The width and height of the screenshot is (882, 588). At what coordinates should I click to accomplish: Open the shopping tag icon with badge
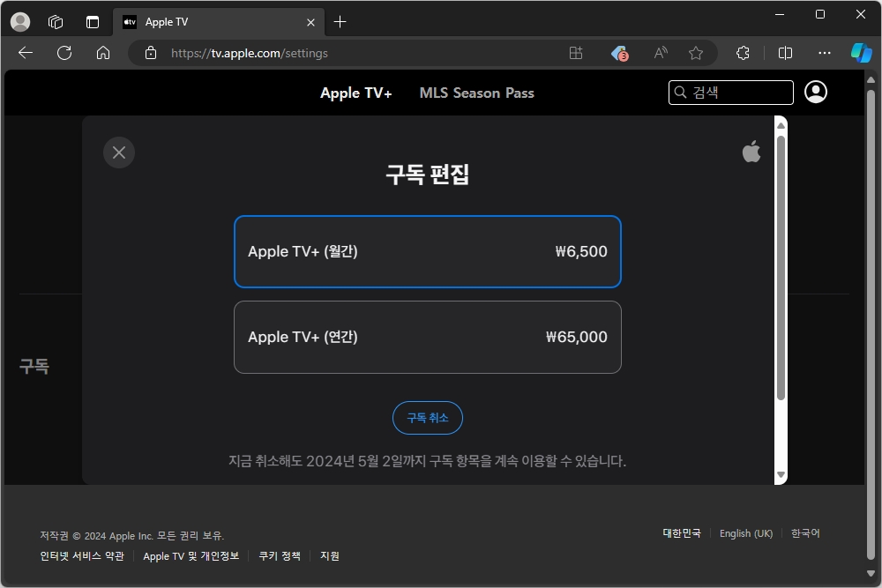(619, 53)
